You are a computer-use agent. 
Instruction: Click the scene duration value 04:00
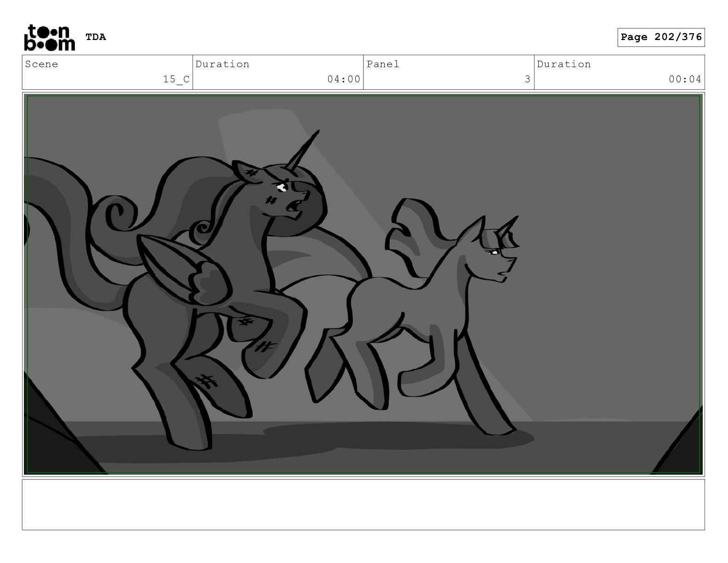click(344, 79)
